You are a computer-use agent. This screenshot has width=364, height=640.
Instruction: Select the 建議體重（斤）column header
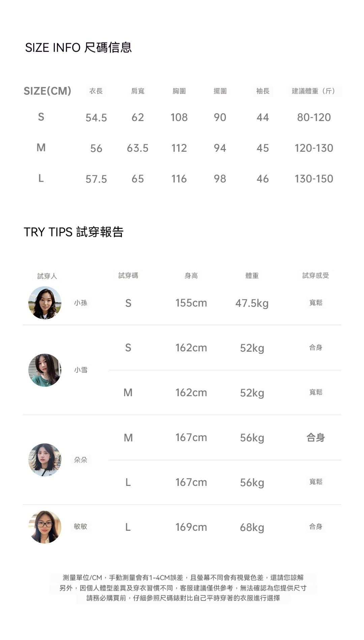tap(314, 91)
